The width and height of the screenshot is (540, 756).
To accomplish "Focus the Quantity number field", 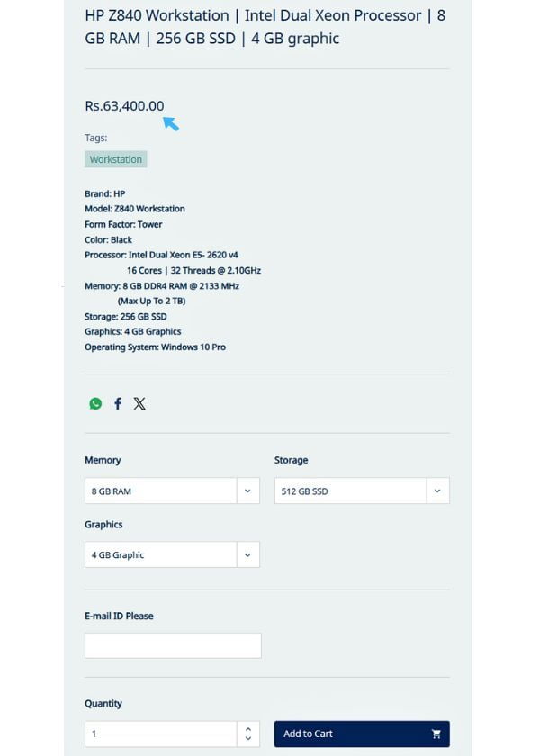I will (162, 733).
